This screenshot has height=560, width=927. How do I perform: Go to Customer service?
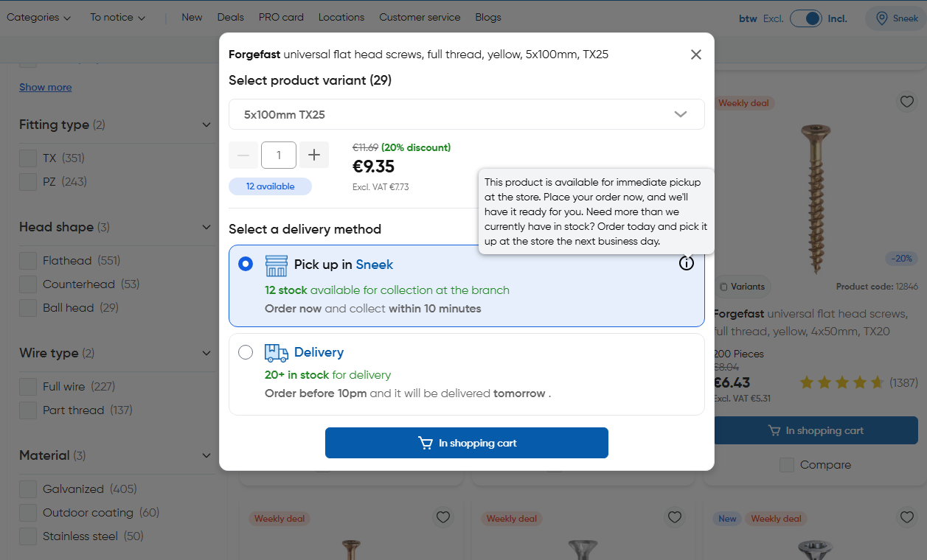(x=420, y=17)
